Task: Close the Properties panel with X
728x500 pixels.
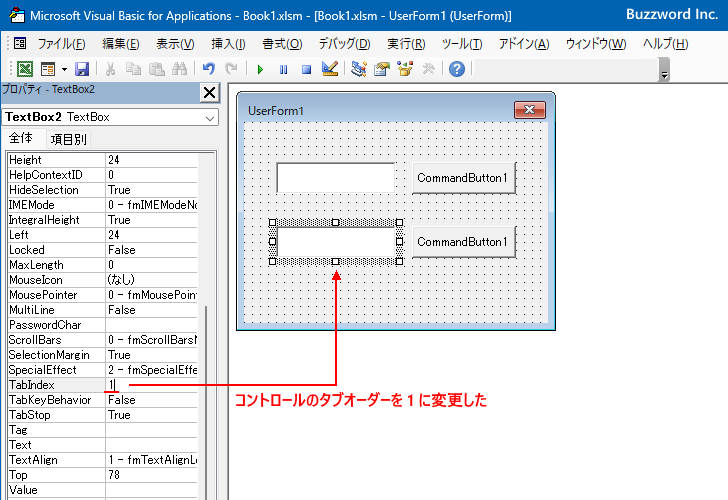Action: click(x=209, y=93)
